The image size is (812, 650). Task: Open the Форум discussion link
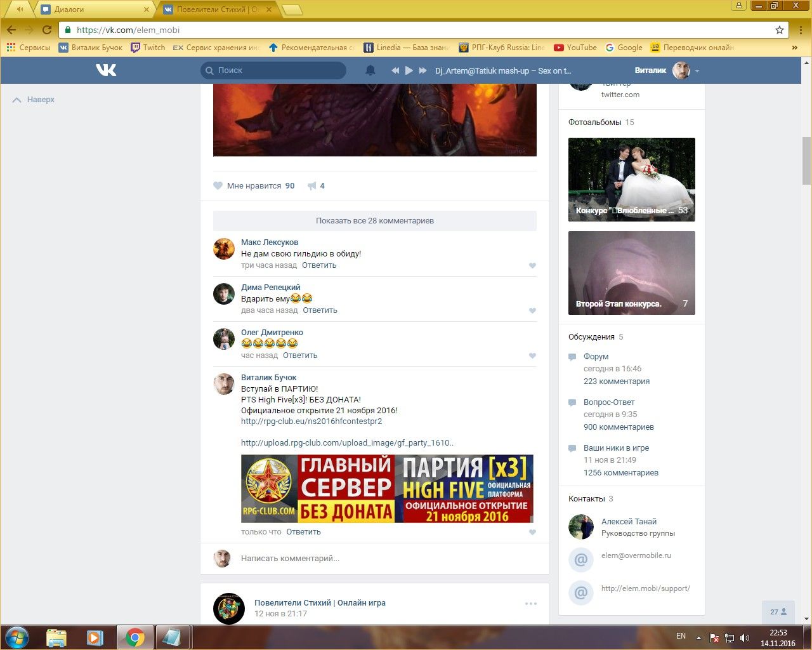(596, 357)
